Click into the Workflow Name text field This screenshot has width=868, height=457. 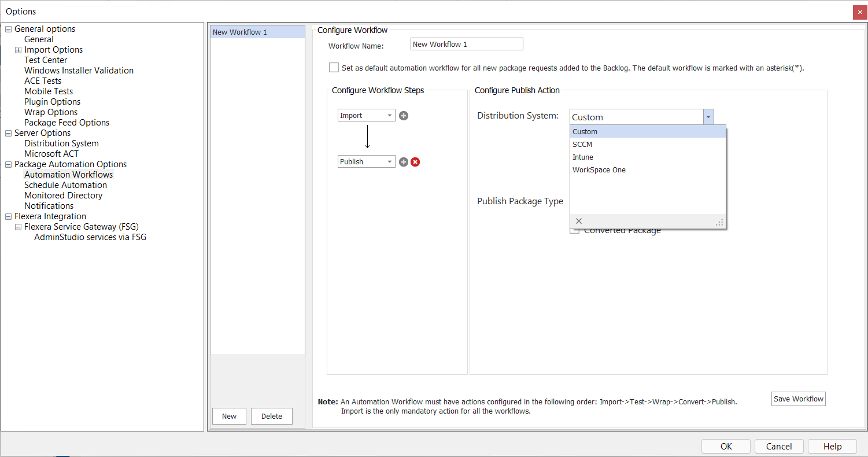coord(466,45)
